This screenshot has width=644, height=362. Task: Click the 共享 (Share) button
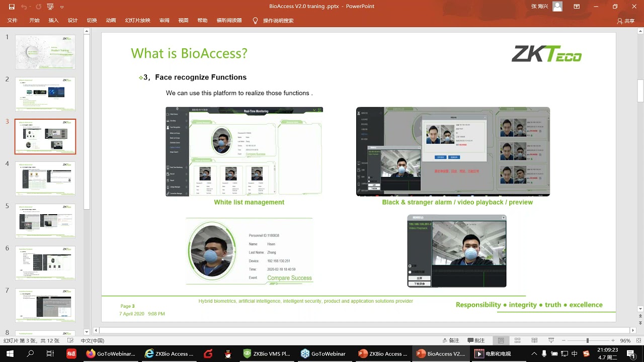click(626, 21)
